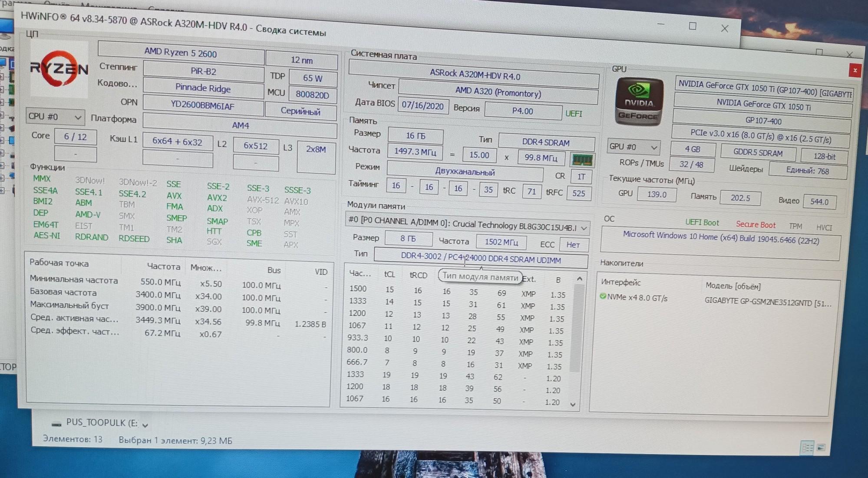This screenshot has width=868, height=478.
Task: Click the tCL column header
Action: point(389,274)
